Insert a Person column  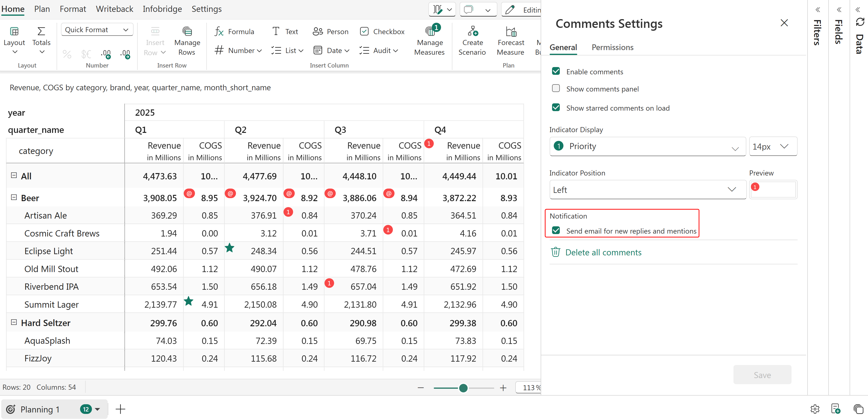pos(330,32)
